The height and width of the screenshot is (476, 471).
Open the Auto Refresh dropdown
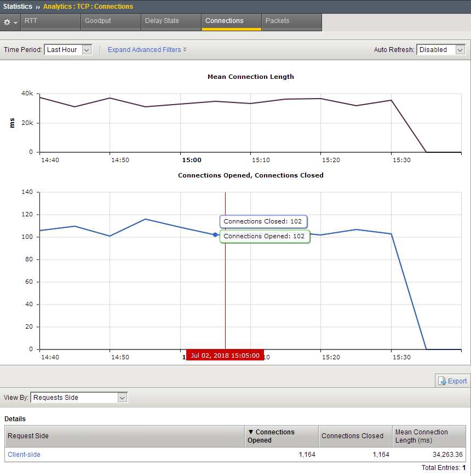[441, 49]
